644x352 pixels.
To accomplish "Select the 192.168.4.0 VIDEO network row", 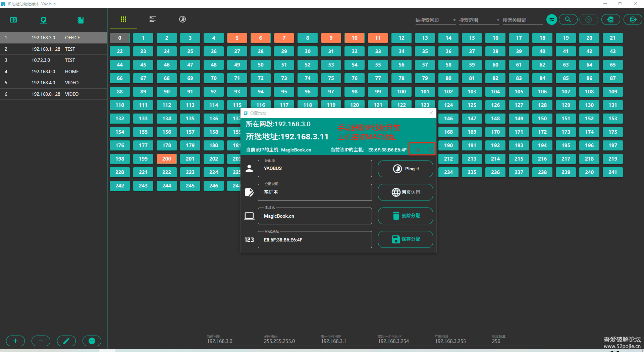I will [x=54, y=83].
